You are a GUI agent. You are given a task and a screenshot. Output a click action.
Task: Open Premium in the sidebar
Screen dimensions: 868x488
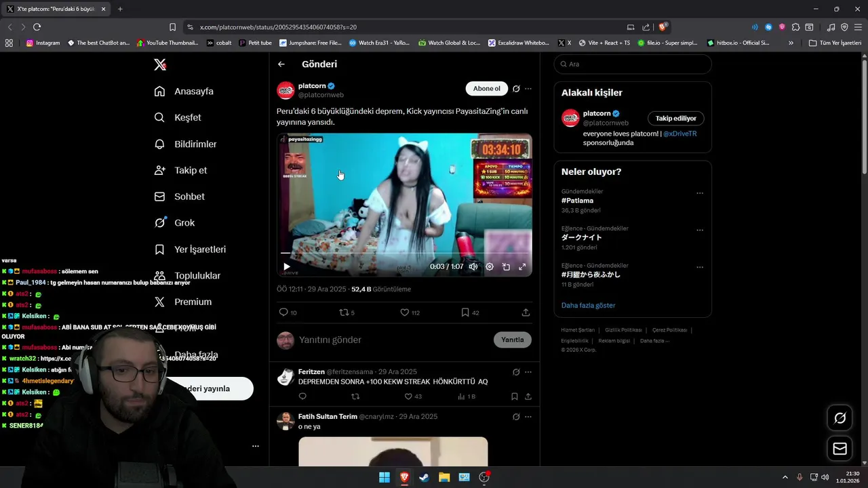182,302
